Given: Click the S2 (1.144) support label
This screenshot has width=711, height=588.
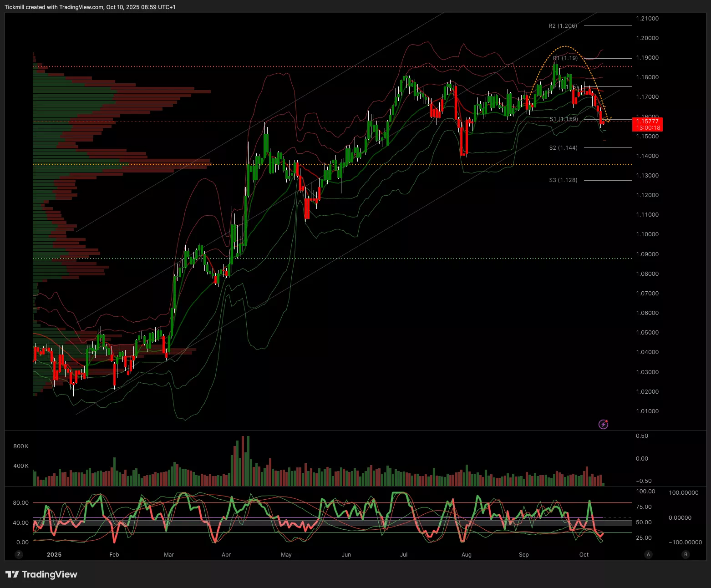Looking at the screenshot, I should tap(563, 148).
